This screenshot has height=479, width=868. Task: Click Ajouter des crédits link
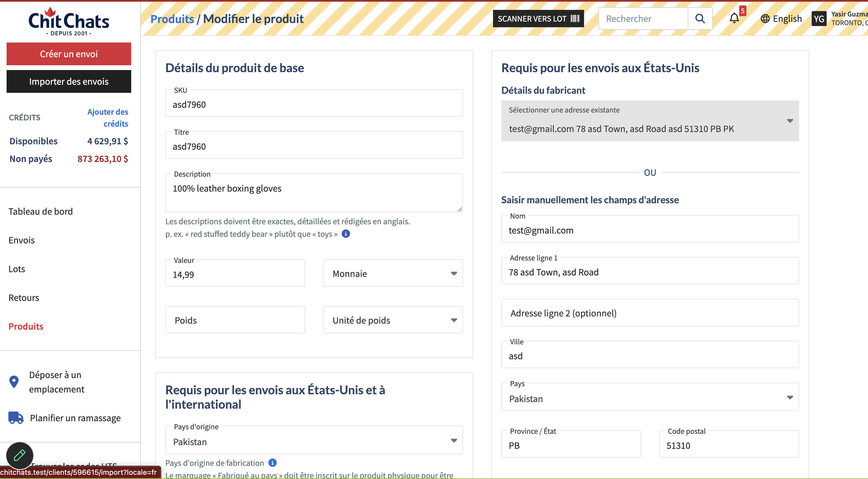point(108,118)
